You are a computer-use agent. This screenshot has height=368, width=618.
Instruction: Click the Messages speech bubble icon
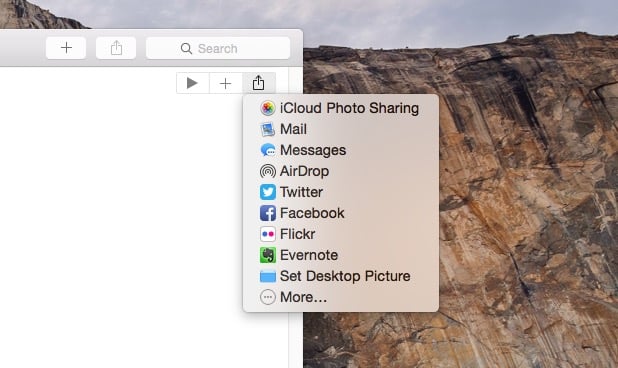(x=268, y=150)
